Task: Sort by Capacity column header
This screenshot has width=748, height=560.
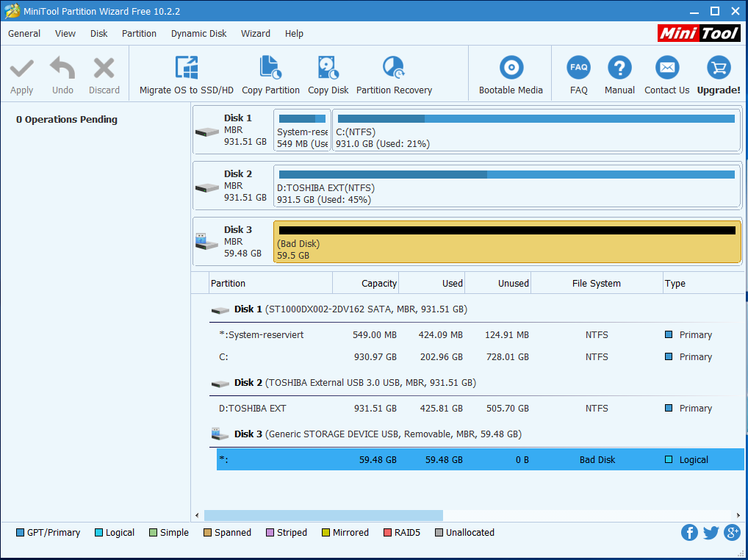Action: 365,284
